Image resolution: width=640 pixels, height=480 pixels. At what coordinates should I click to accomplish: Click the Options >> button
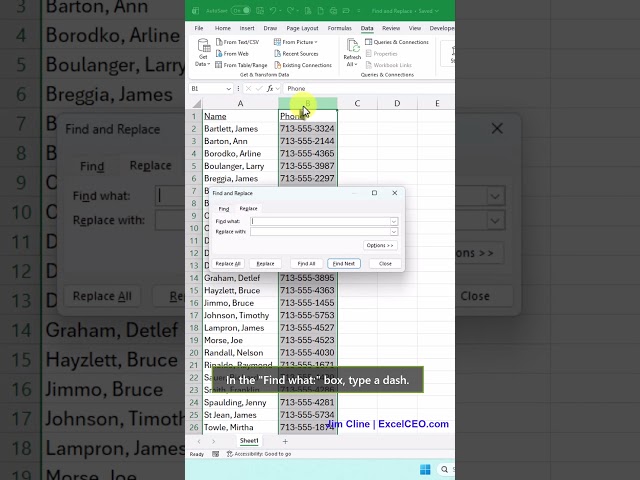click(380, 245)
